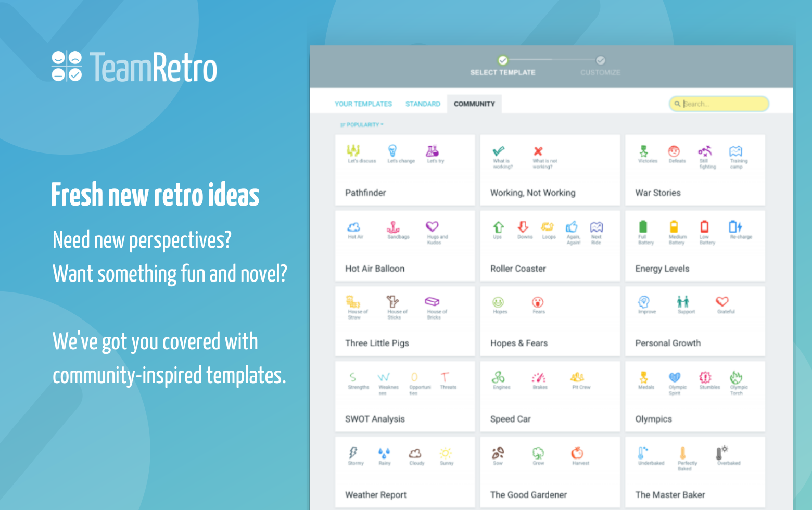Click the Re-charge battery icon

(735, 226)
